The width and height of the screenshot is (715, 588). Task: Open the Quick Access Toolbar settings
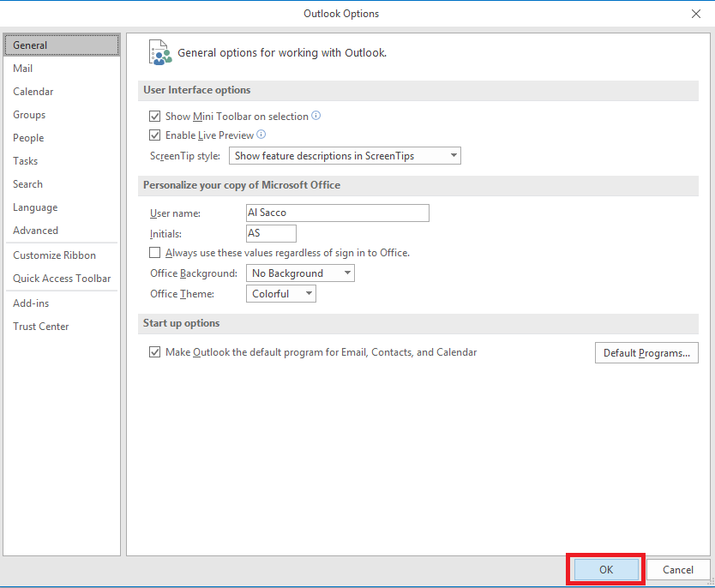tap(61, 278)
